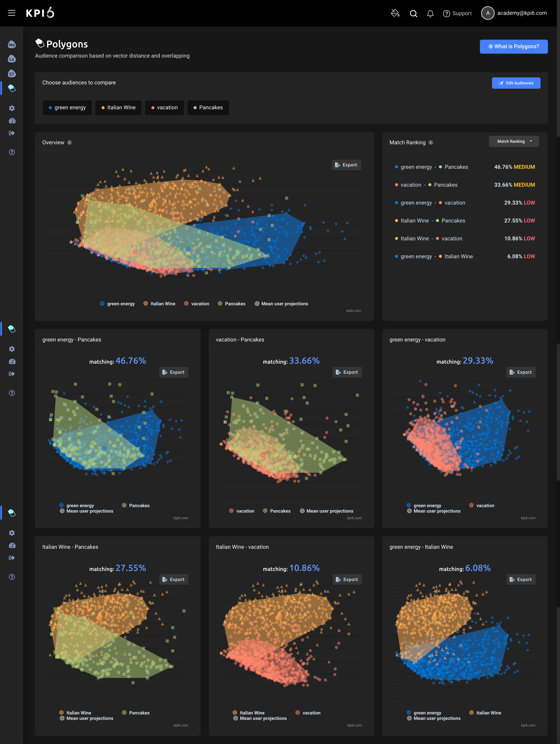Click the Export button on the Overview chart

(x=346, y=165)
